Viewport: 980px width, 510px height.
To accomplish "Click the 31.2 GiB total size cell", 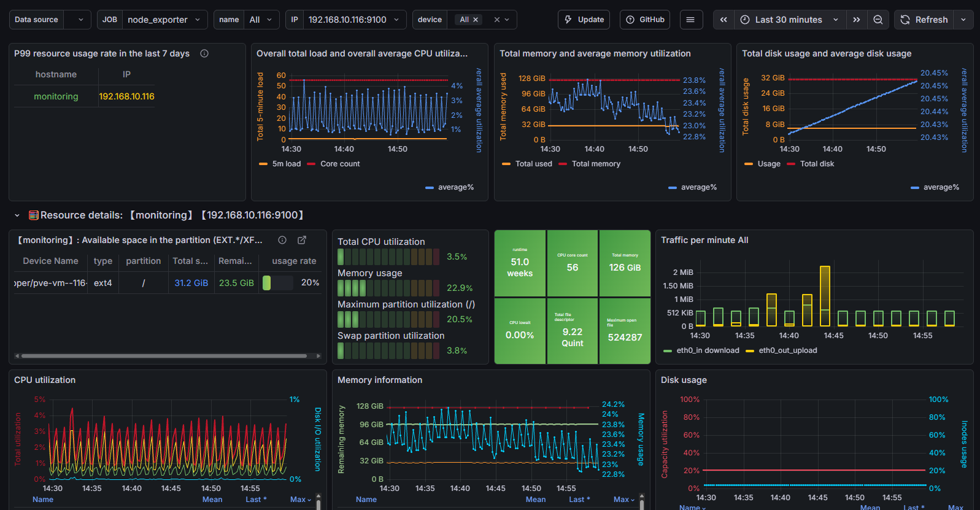I will coord(191,283).
